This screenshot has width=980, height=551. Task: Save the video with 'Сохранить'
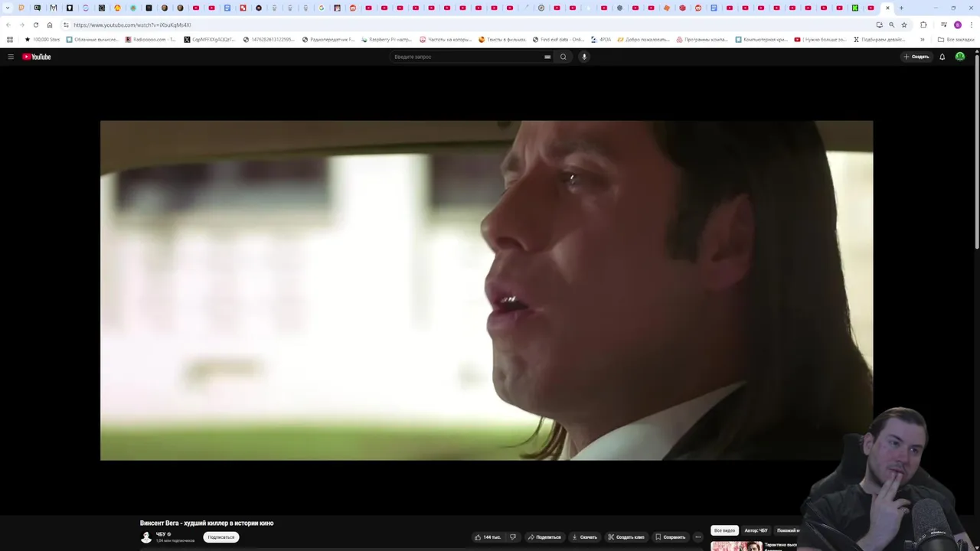tap(671, 537)
